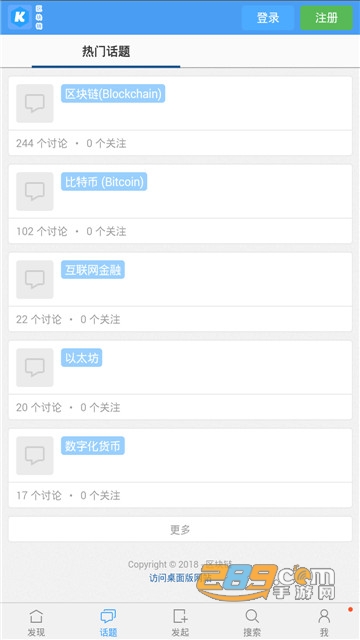Open the 互联网金融 topic tag
360x640 pixels.
(93, 270)
